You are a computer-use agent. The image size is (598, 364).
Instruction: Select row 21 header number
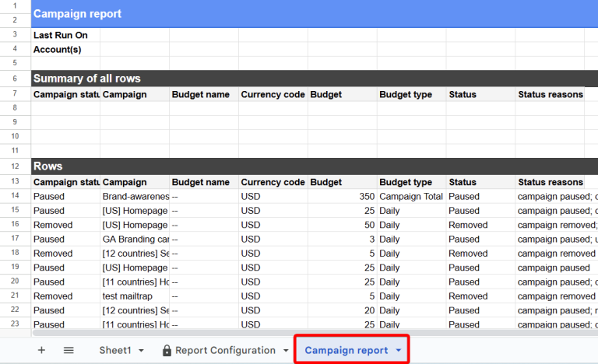point(16,296)
